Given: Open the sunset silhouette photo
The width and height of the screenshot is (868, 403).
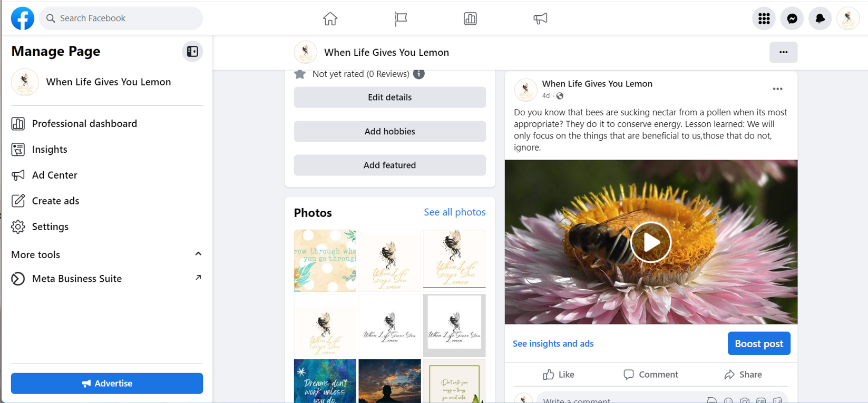Looking at the screenshot, I should point(389,381).
